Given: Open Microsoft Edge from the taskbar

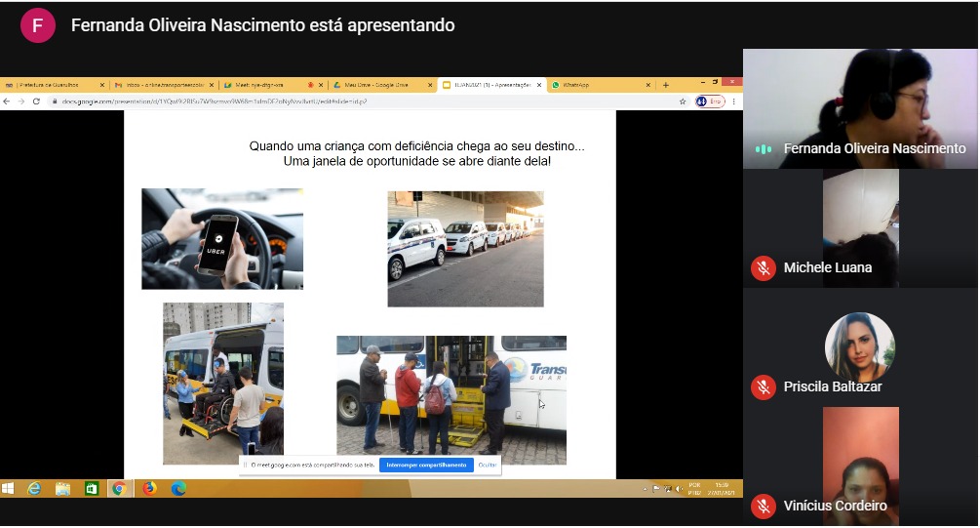Looking at the screenshot, I should coord(177,488).
